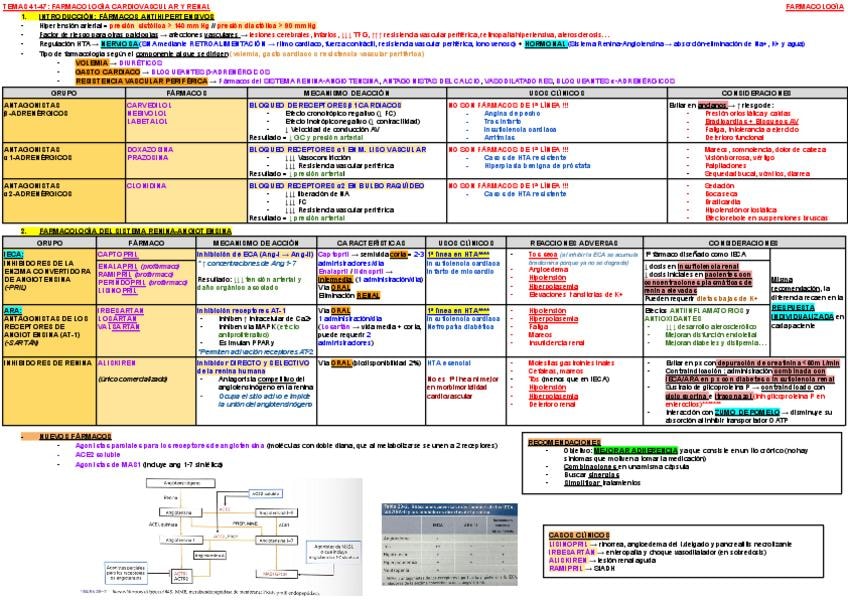The width and height of the screenshot is (848, 600).
Task: Click 'ANTAGONISTAS α1-ADRENÉRGICOS' group cell
Action: tap(64, 161)
